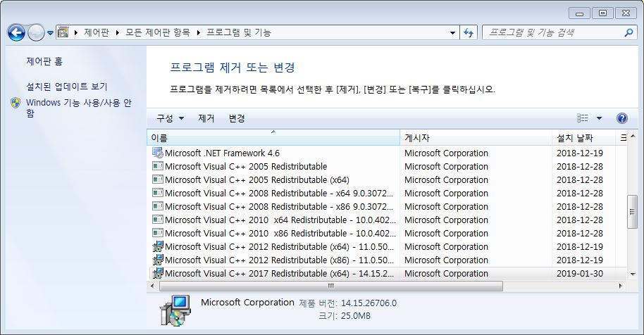Click install date 2019-01-30 cell
Viewport: 644px width, 335px height.
coord(579,274)
